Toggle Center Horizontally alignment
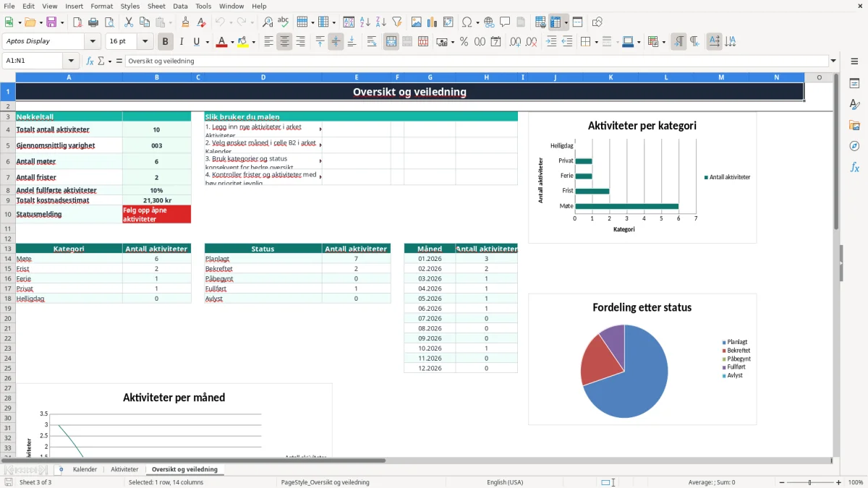Image resolution: width=868 pixels, height=488 pixels. coord(284,42)
